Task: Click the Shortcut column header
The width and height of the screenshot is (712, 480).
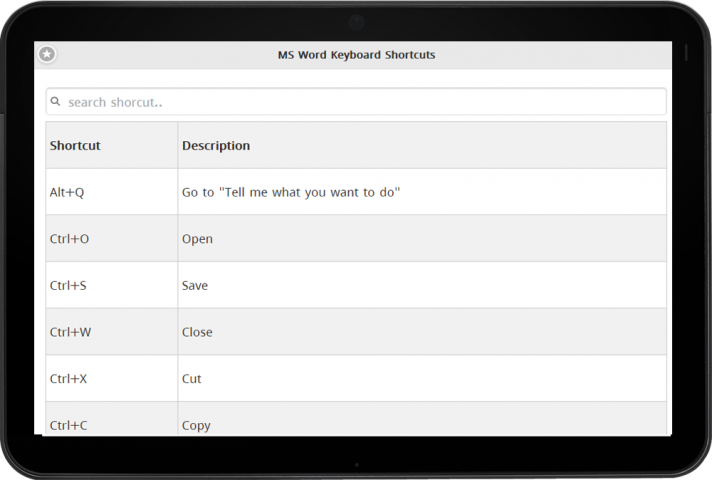Action: (x=76, y=146)
